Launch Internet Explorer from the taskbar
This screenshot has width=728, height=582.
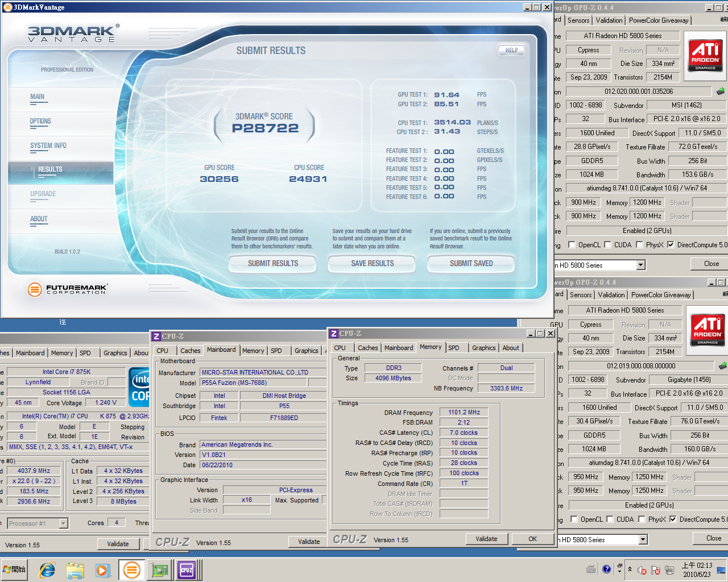47,569
